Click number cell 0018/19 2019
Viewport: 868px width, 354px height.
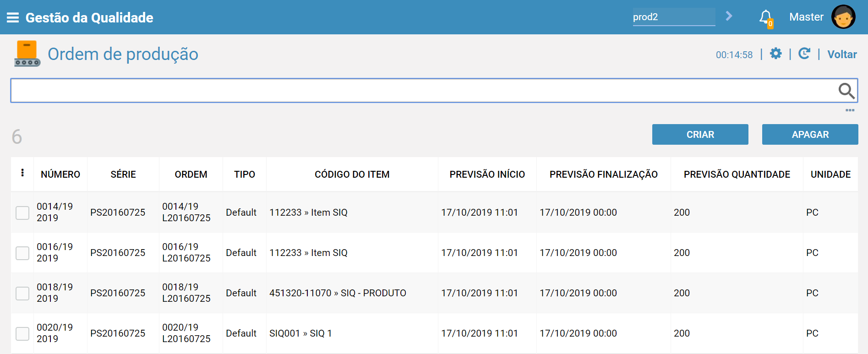click(55, 293)
